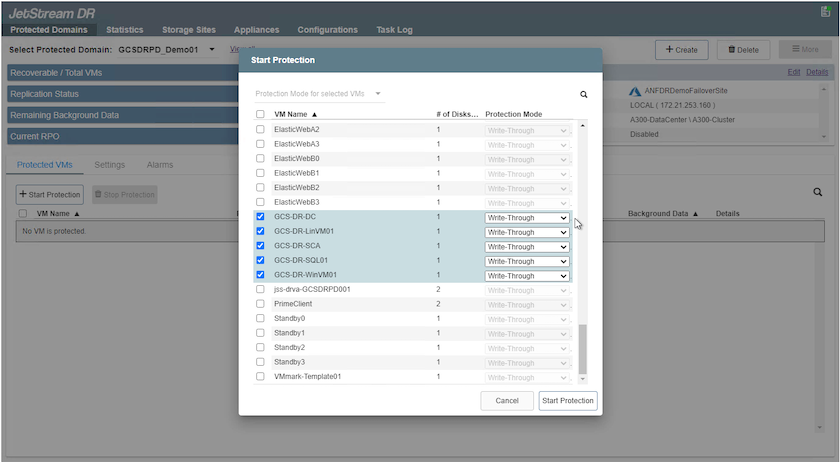This screenshot has height=462, width=840.
Task: Click the scroll-up arrow of the VM list
Action: (x=583, y=126)
